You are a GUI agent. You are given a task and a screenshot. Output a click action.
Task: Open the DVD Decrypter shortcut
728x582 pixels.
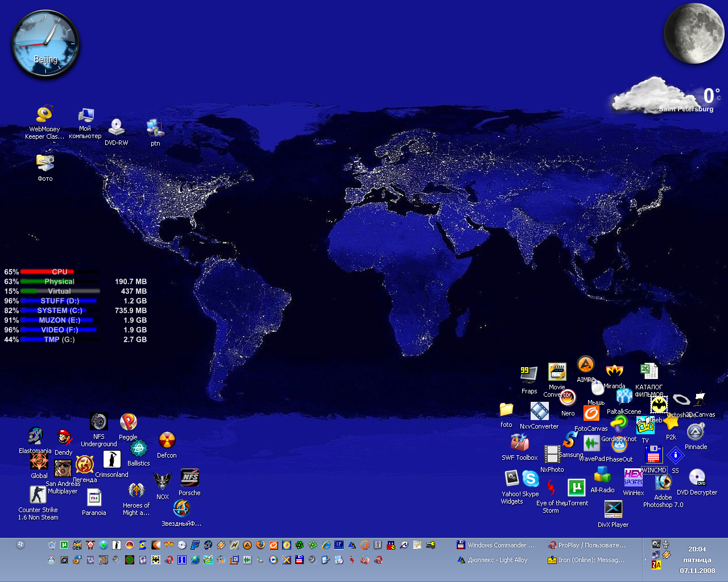(x=697, y=478)
